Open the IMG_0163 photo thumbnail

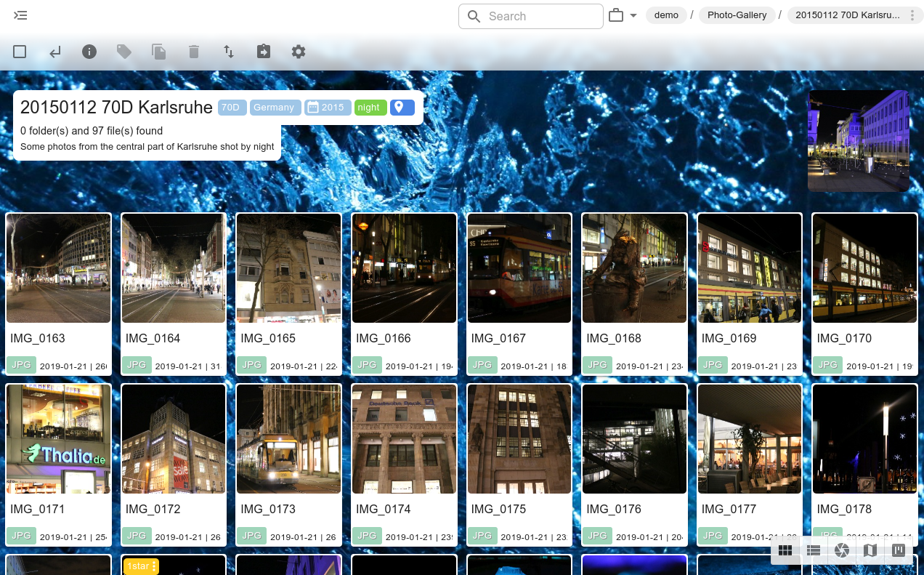pyautogui.click(x=59, y=268)
